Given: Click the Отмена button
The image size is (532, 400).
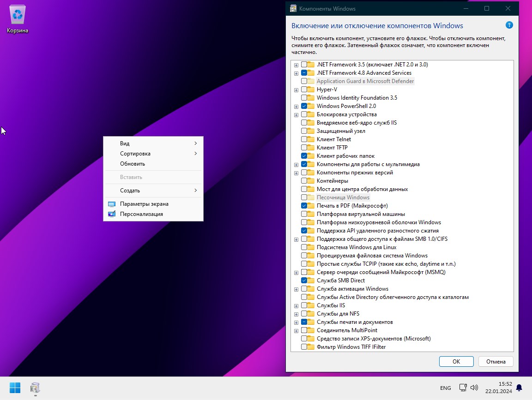Looking at the screenshot, I should [x=496, y=361].
